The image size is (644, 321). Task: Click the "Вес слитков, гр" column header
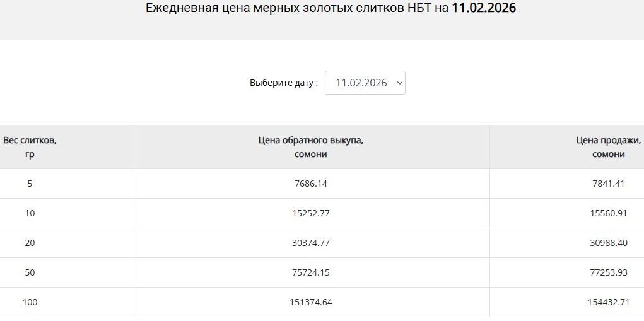[30, 147]
